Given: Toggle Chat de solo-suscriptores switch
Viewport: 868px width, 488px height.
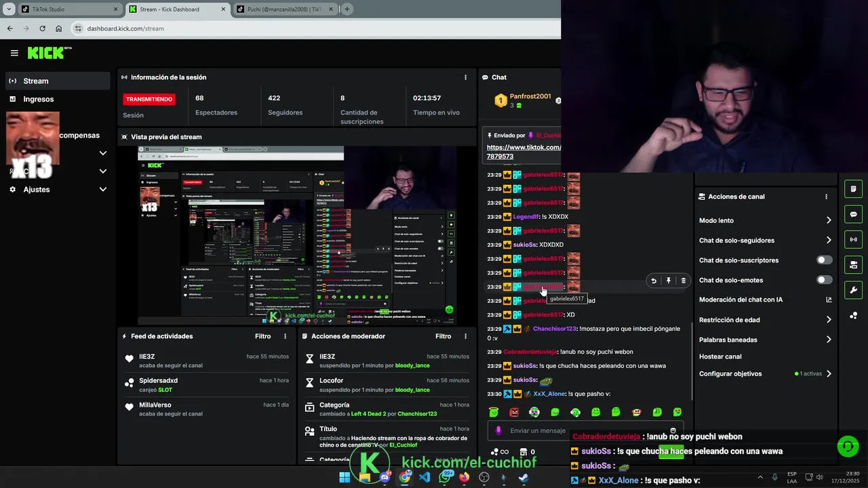Looking at the screenshot, I should tap(824, 260).
